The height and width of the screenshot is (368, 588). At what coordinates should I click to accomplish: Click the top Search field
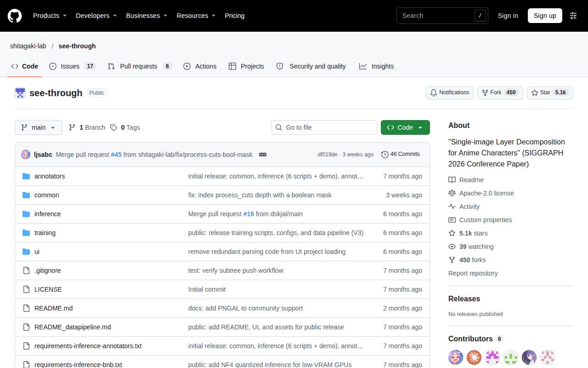(442, 16)
